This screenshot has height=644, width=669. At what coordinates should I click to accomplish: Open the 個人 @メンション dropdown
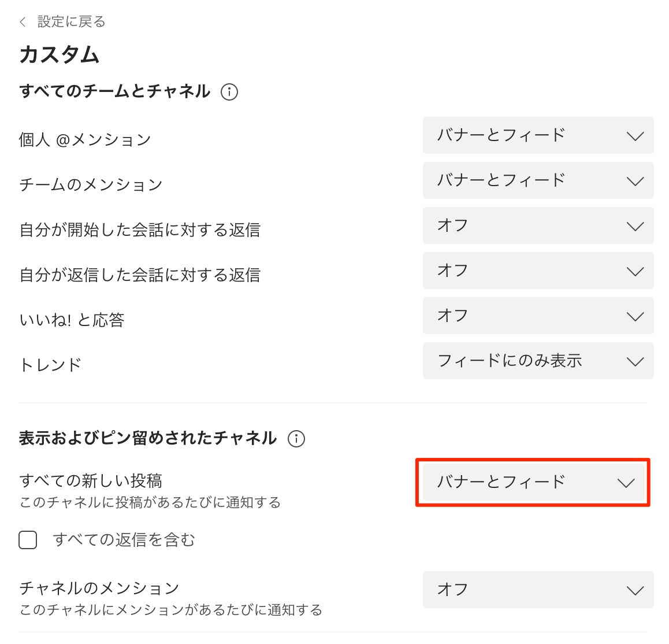click(538, 135)
